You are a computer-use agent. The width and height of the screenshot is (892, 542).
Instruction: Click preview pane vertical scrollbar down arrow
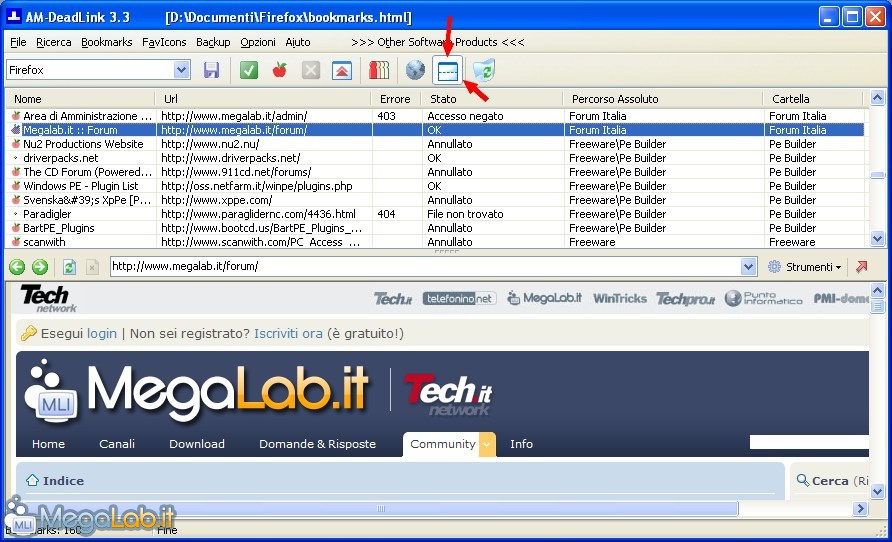point(878,491)
